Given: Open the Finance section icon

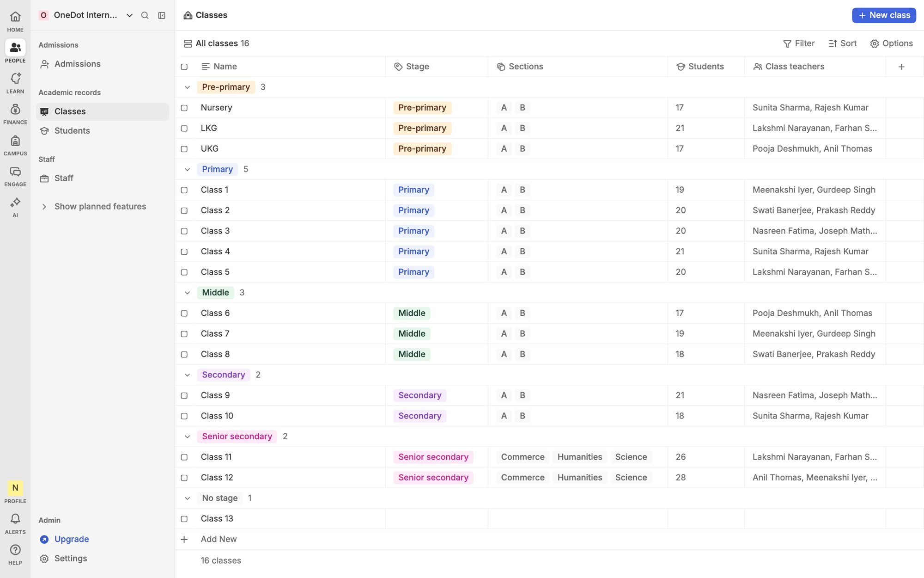Looking at the screenshot, I should (15, 110).
